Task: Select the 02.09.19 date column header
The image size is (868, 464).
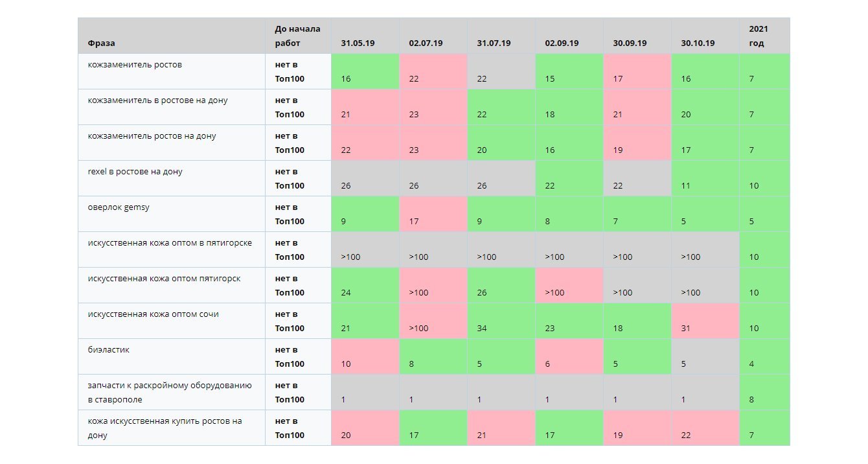Action: pyautogui.click(x=562, y=43)
